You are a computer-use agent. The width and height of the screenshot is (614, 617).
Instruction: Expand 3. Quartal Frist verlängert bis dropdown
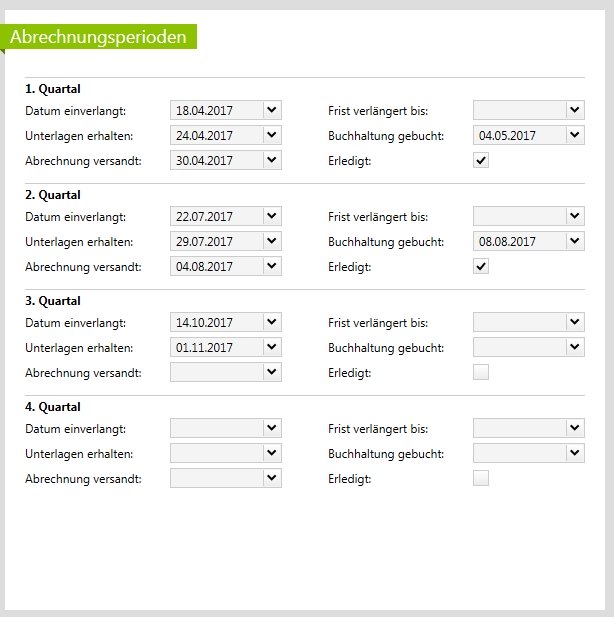575,321
